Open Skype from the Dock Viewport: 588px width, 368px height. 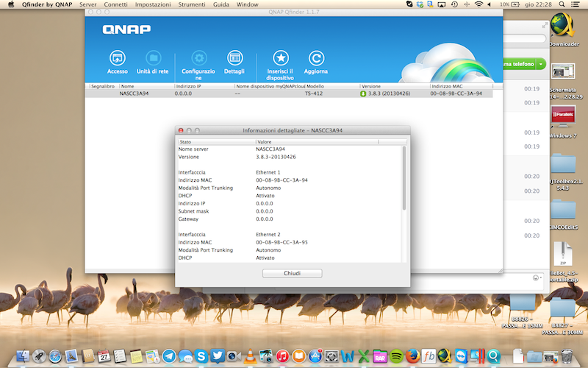coord(201,356)
